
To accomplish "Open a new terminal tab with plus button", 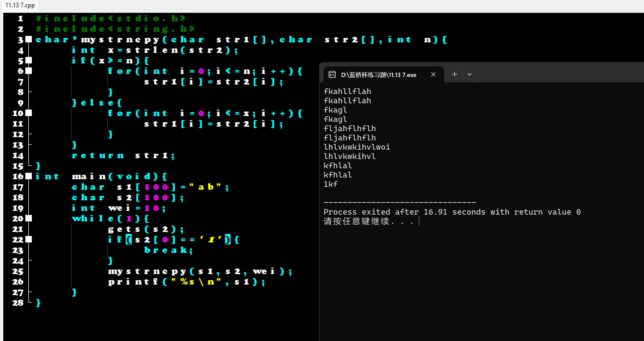I will tap(454, 74).
